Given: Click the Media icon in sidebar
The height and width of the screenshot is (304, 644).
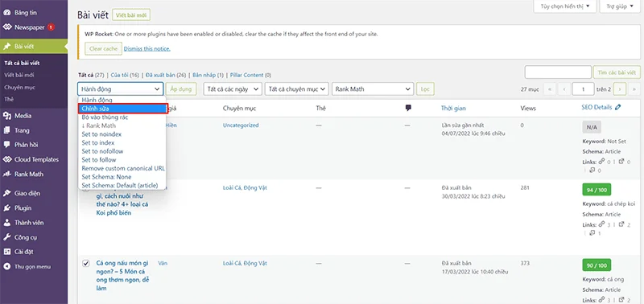Looking at the screenshot, I should pos(6,116).
